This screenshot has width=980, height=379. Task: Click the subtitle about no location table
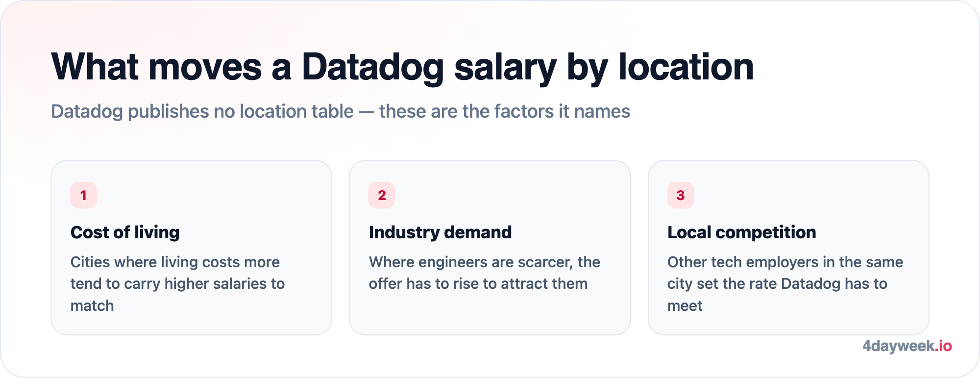point(341,112)
